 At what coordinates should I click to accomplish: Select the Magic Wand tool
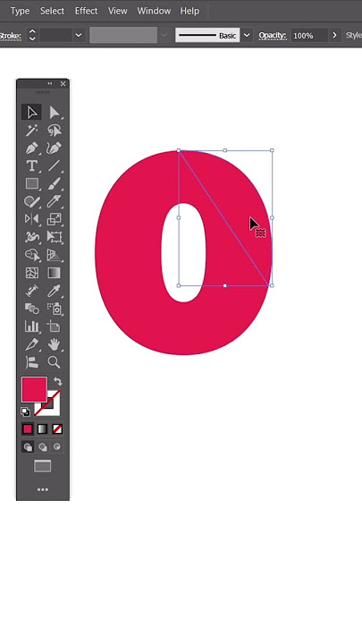point(31,131)
